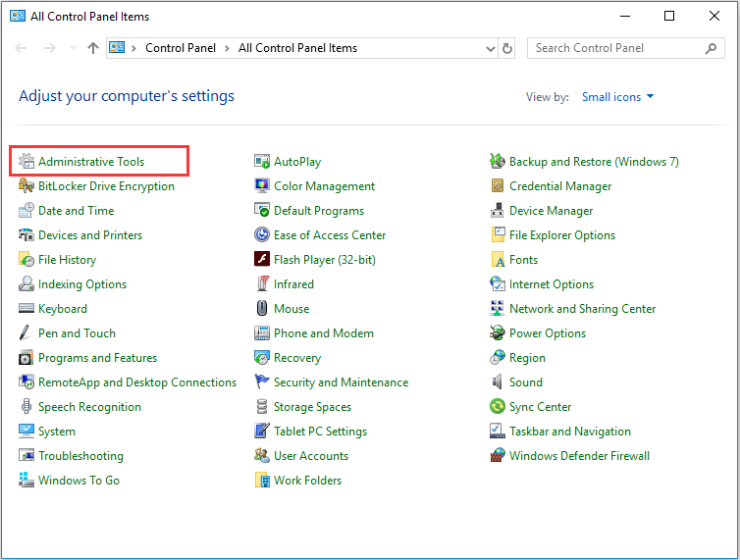Open the Network and Sharing Center link

(582, 309)
